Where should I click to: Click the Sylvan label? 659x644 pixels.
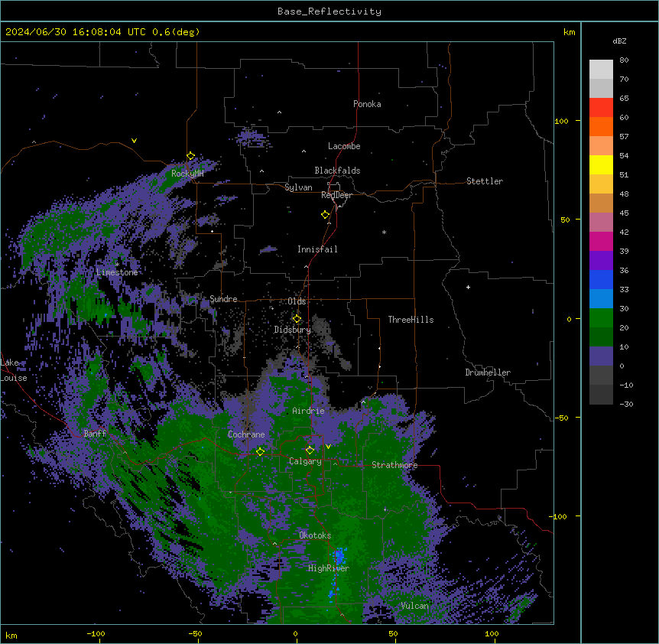[x=298, y=187]
